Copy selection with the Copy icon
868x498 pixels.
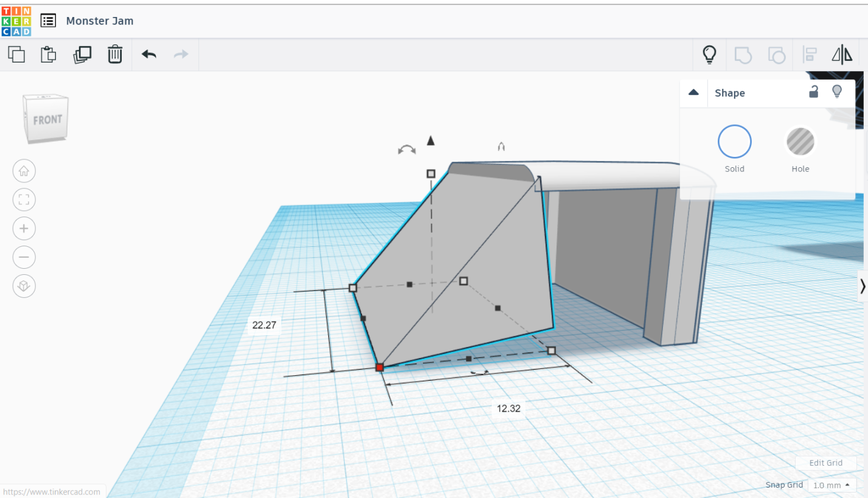pyautogui.click(x=16, y=55)
